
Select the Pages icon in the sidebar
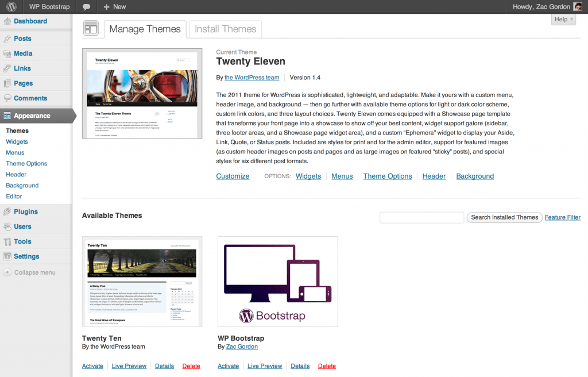tap(9, 83)
